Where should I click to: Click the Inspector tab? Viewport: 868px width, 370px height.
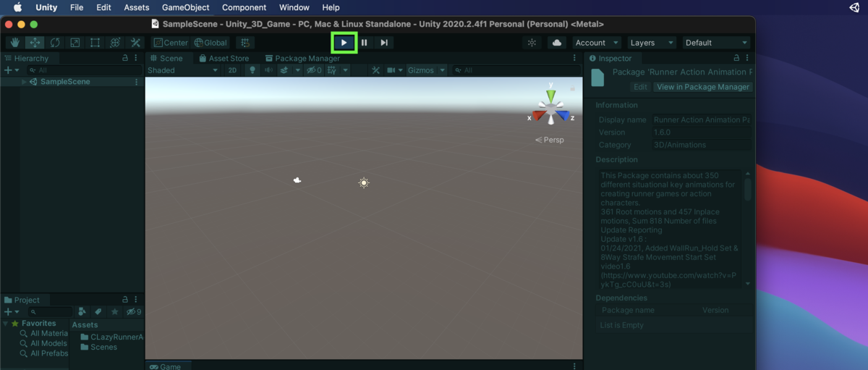pos(611,59)
